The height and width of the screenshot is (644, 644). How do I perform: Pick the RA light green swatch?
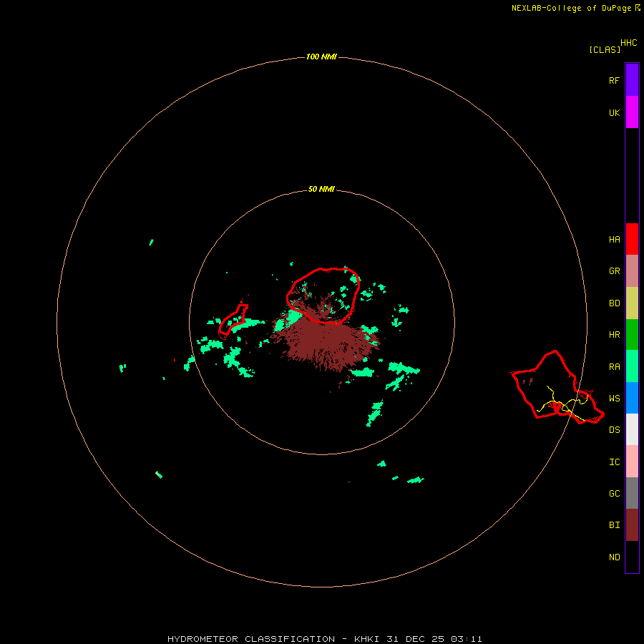pos(632,366)
